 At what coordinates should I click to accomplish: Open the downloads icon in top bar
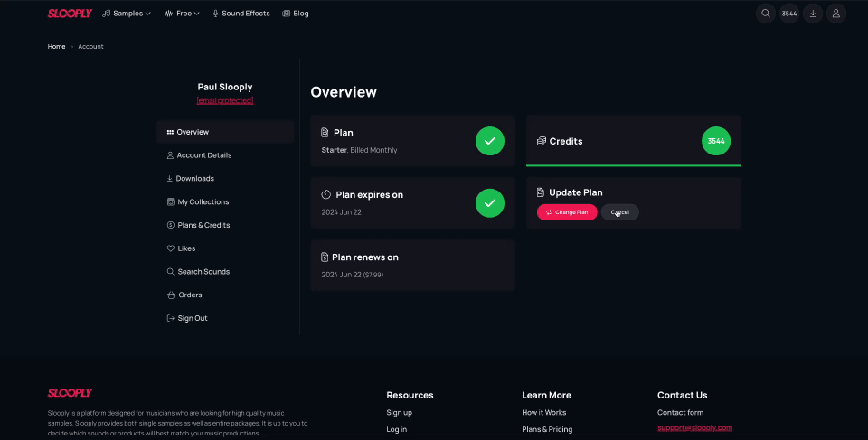813,14
